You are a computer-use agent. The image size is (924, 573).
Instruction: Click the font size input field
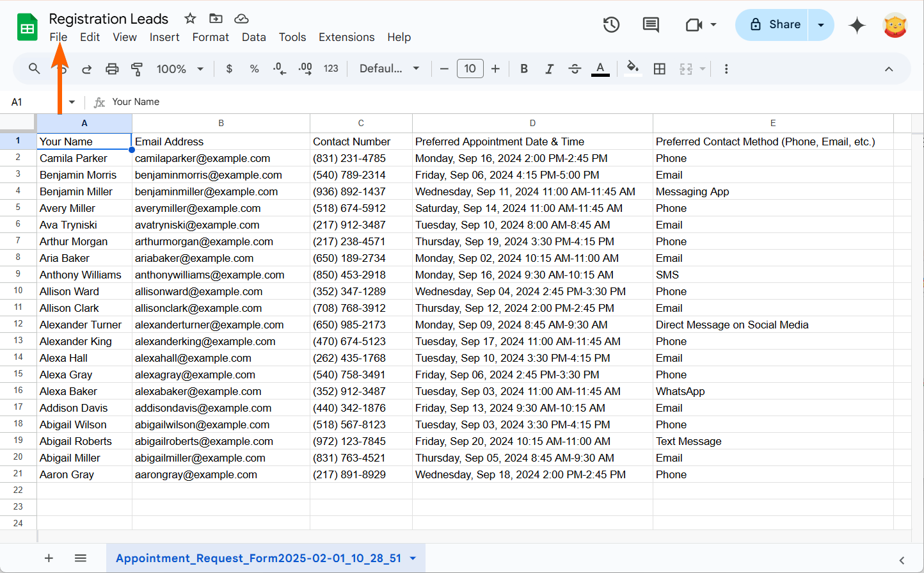[x=470, y=69]
